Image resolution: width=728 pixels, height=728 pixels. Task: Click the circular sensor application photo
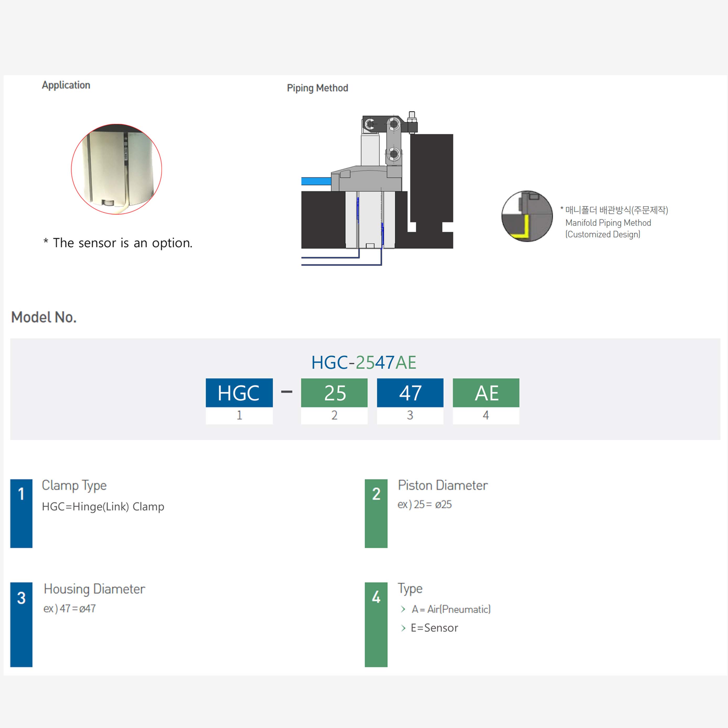[116, 169]
